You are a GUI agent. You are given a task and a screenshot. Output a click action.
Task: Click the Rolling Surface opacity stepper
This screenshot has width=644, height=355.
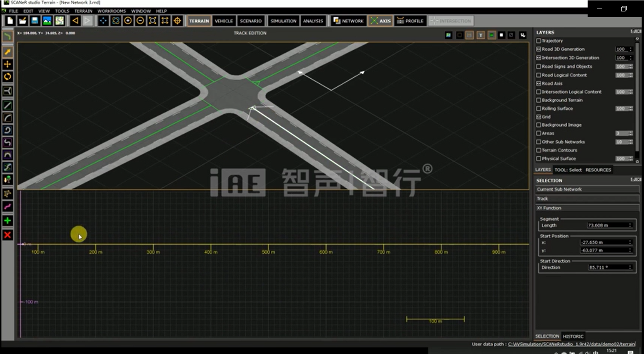[x=631, y=108]
